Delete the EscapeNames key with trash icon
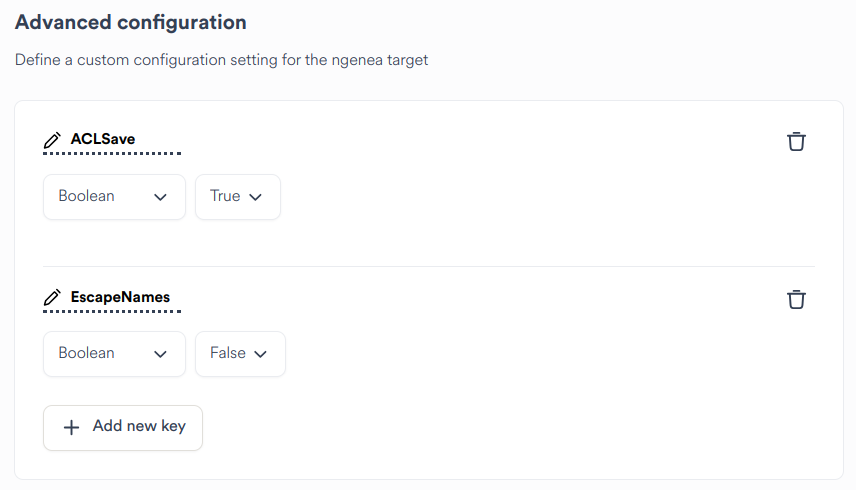 tap(796, 299)
